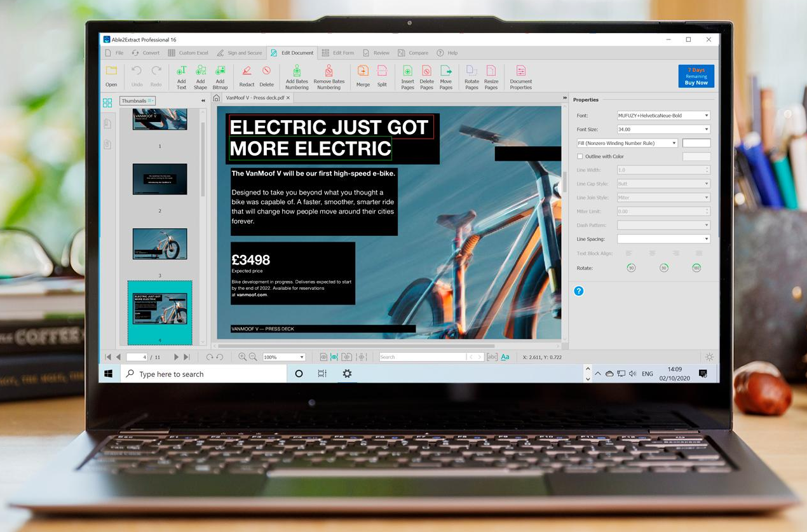Open Settings gear in taskbar
807x532 pixels.
[x=347, y=374]
